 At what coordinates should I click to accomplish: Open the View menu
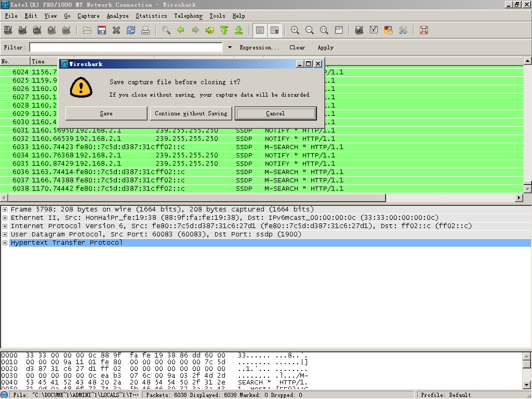(50, 16)
